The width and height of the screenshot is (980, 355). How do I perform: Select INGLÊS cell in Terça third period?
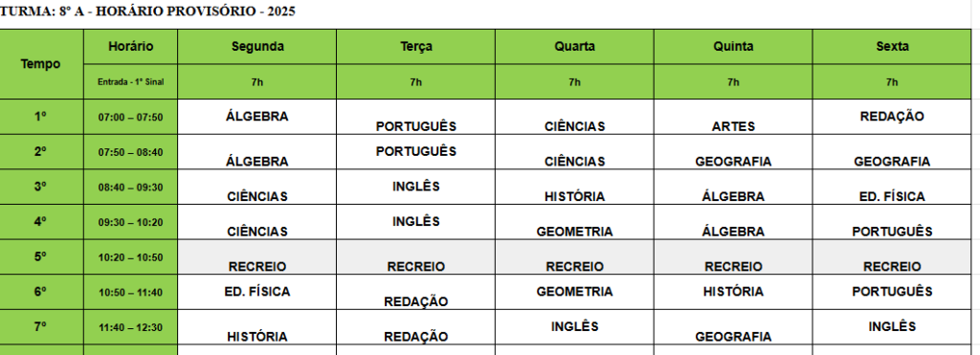[415, 187]
